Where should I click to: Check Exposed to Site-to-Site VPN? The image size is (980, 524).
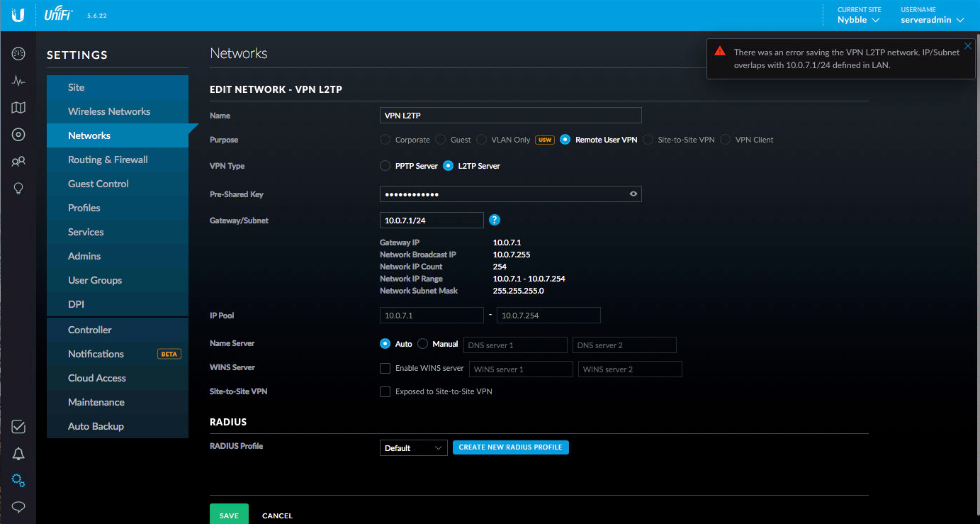coord(385,391)
